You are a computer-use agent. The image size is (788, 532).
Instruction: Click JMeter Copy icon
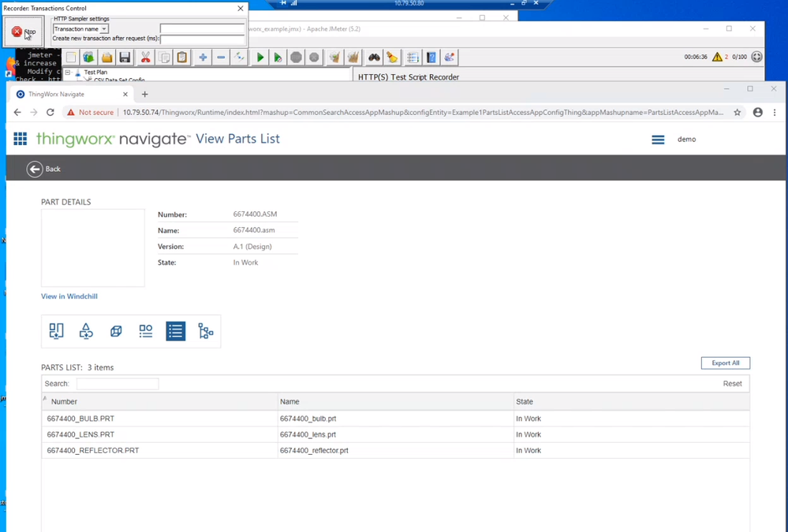164,58
